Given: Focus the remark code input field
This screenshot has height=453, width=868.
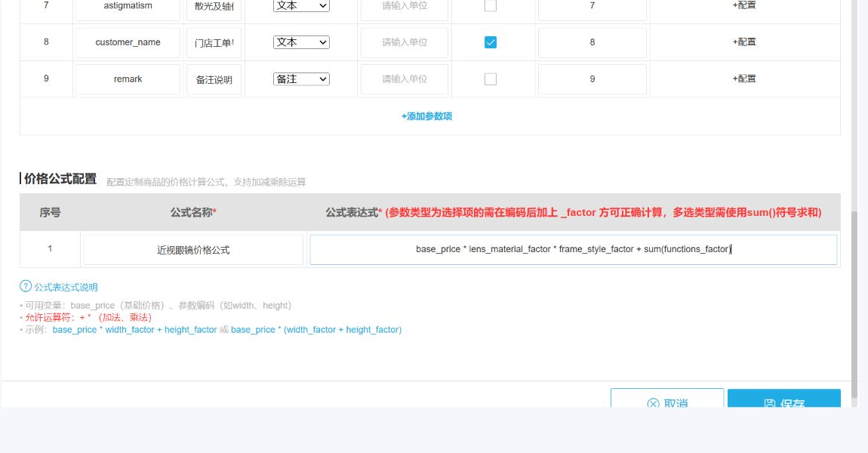Looking at the screenshot, I should (x=128, y=79).
